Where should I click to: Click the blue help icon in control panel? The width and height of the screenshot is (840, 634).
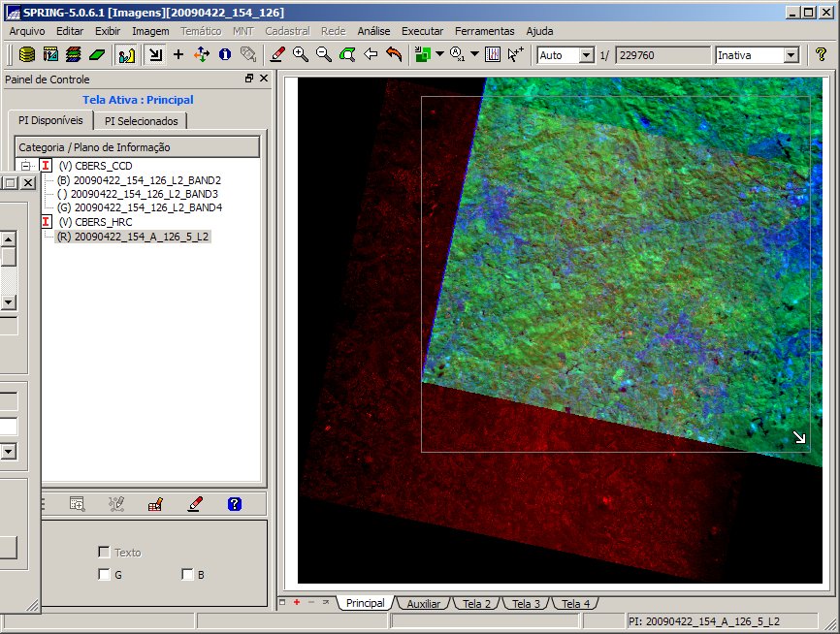[234, 504]
